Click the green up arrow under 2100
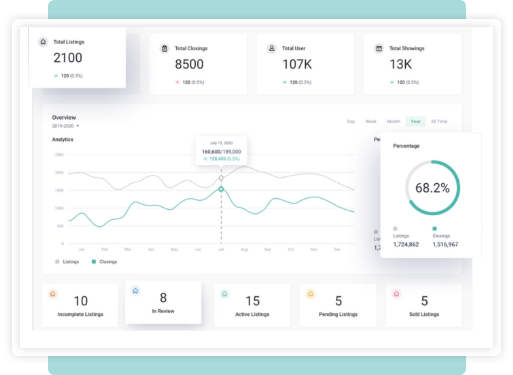513x375 pixels. (56, 76)
